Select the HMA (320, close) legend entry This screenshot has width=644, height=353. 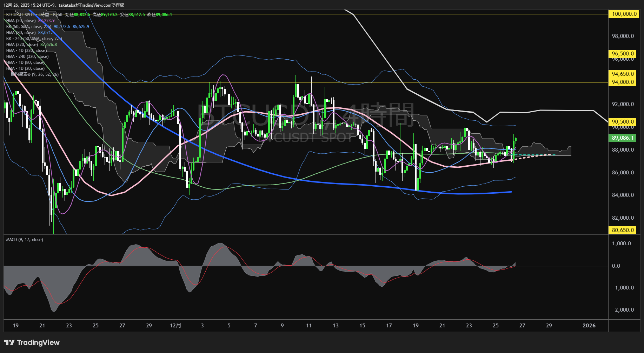coord(22,45)
